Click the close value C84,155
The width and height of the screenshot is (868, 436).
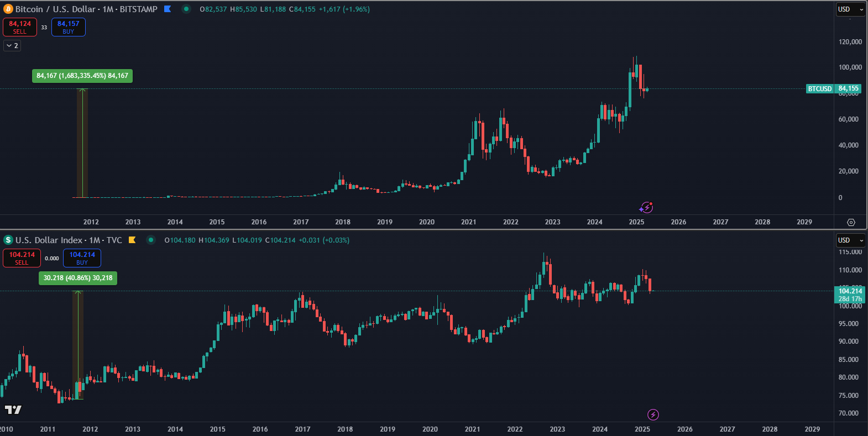click(x=302, y=9)
